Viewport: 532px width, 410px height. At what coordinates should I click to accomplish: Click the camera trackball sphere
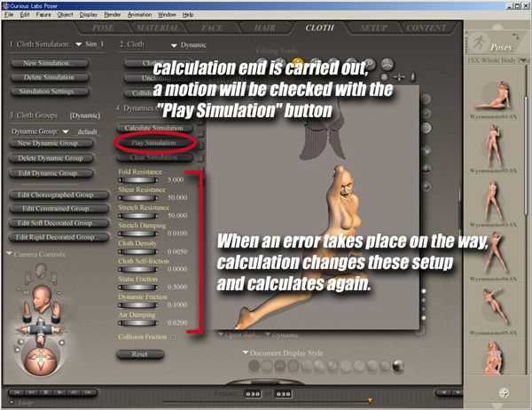(x=41, y=360)
